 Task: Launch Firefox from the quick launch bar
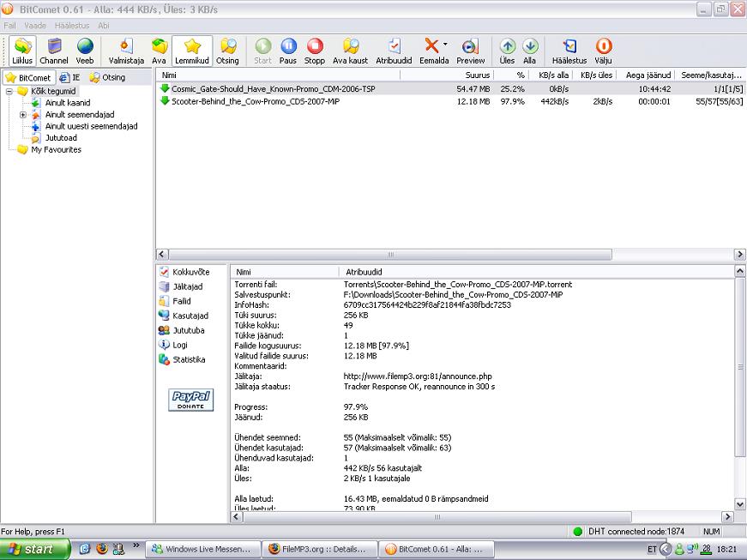click(102, 549)
